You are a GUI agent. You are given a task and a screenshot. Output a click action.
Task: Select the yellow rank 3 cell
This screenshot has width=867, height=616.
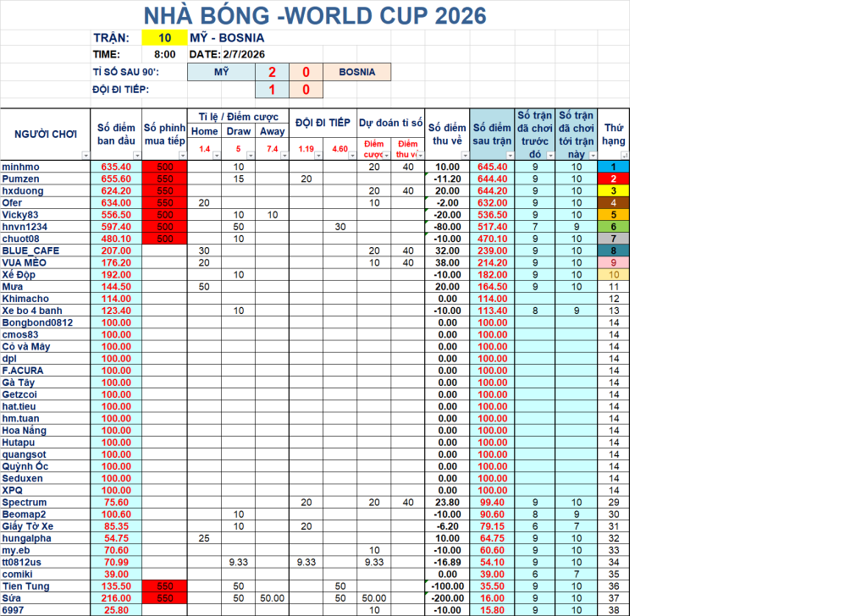[613, 190]
